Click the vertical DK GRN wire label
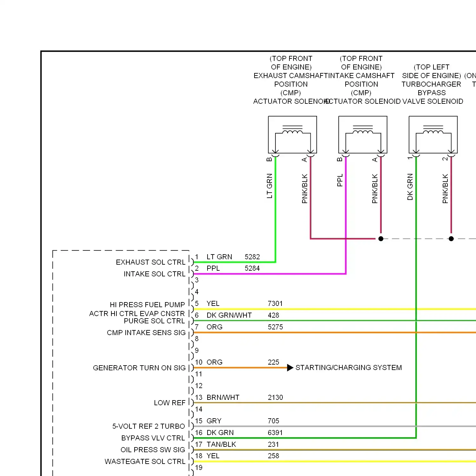This screenshot has height=476, width=476. [410, 187]
